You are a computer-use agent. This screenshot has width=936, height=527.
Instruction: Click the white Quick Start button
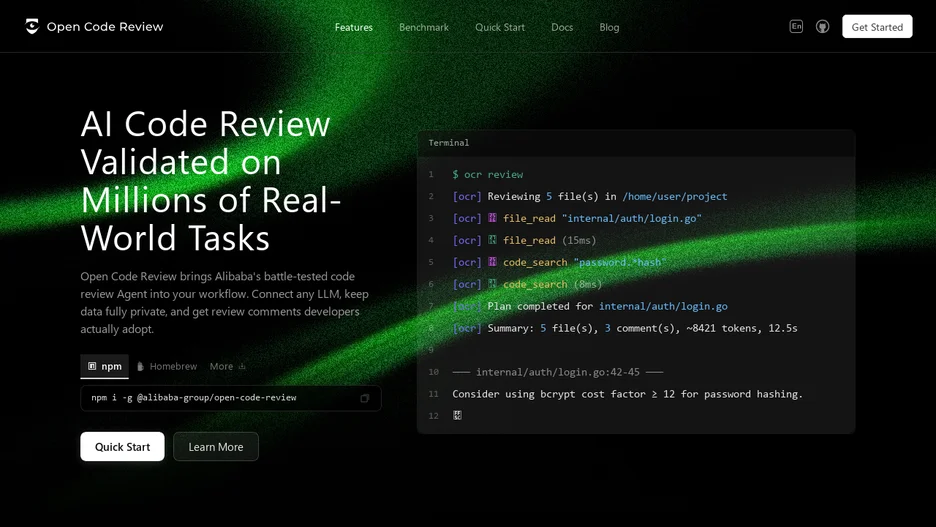[x=122, y=446]
